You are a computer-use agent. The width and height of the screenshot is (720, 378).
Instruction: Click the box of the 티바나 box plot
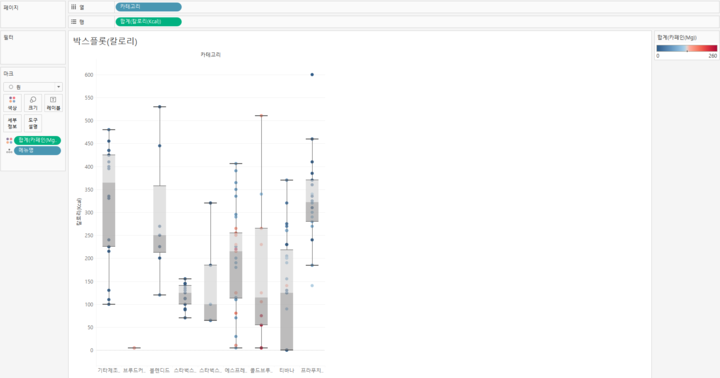tap(287, 300)
